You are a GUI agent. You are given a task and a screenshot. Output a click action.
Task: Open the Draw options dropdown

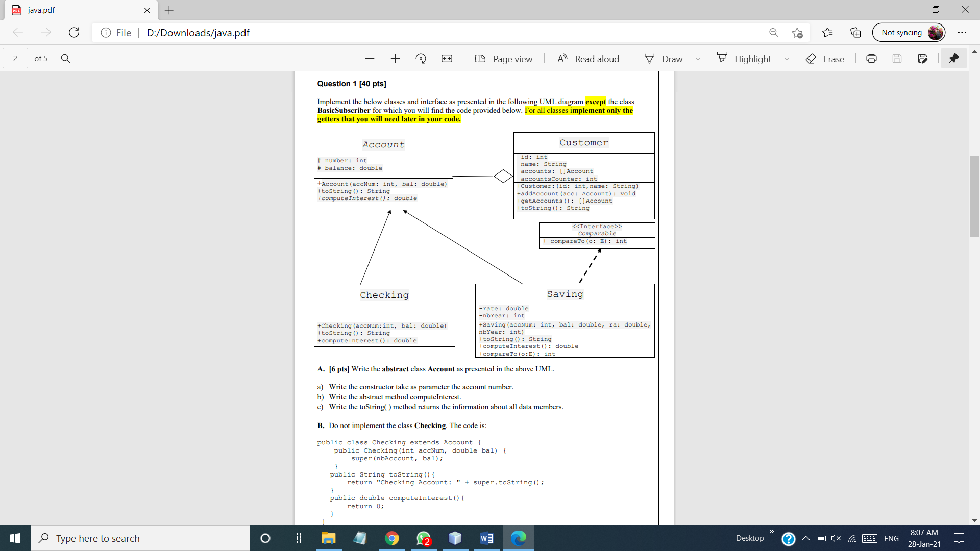698,58
